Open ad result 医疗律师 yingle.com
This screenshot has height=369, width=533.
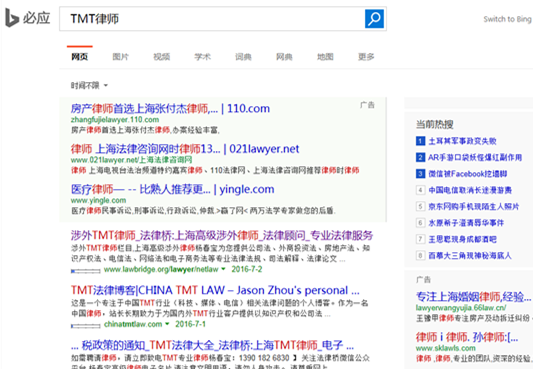(173, 189)
